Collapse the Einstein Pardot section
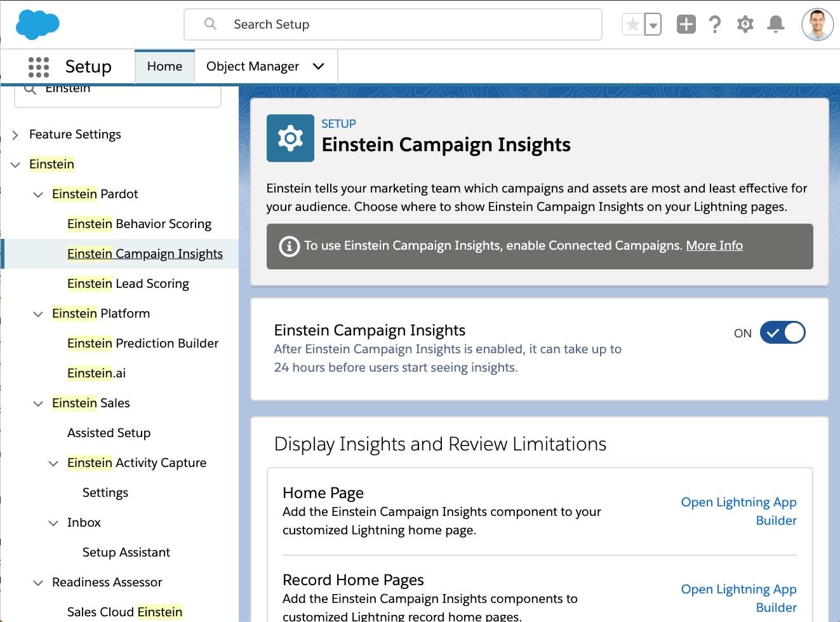840x622 pixels. pos(38,194)
